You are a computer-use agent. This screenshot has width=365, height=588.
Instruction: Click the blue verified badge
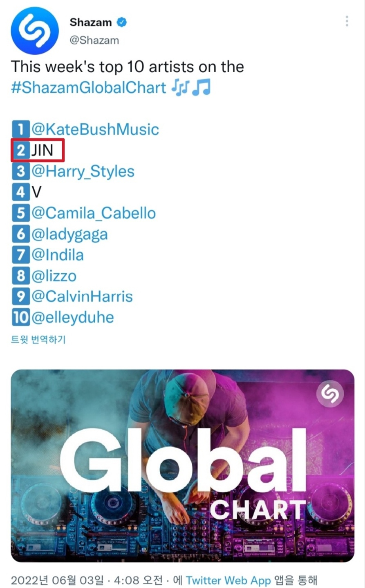coord(122,22)
